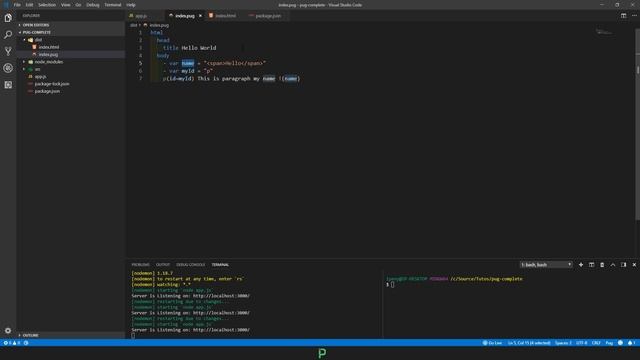
Task: Expand the Outline section
Action: 30,335
